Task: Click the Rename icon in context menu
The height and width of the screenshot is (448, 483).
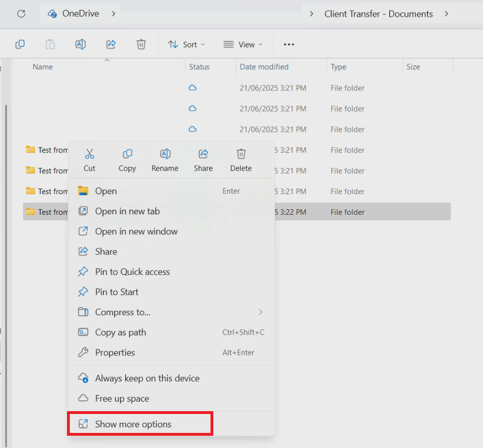Action: 165,154
